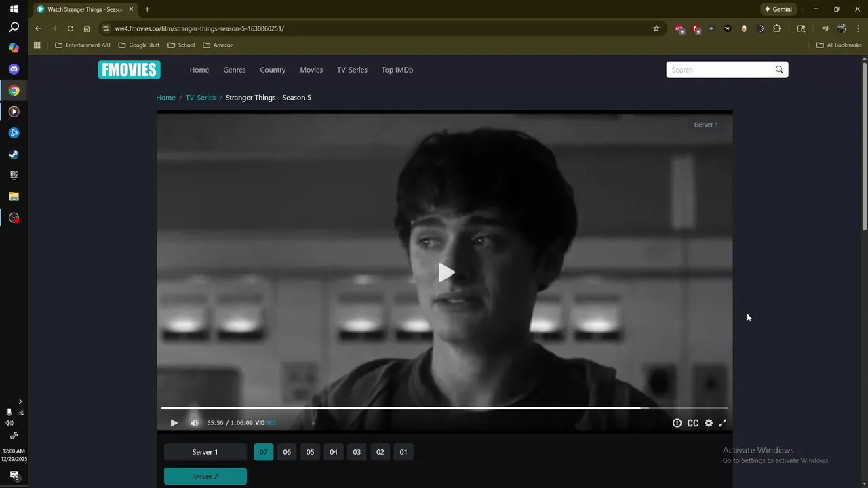Select episode 06
Viewport: 868px width, 488px height.
(287, 452)
